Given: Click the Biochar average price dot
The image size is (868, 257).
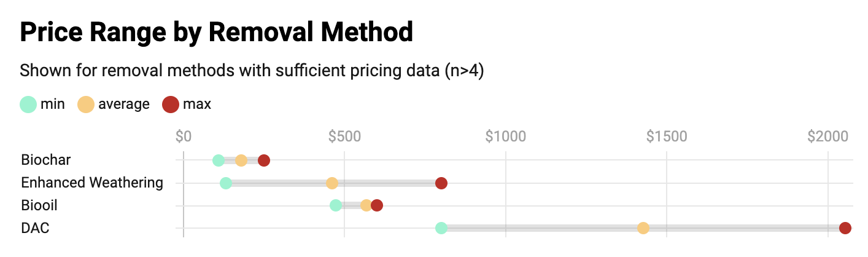Looking at the screenshot, I should [241, 160].
